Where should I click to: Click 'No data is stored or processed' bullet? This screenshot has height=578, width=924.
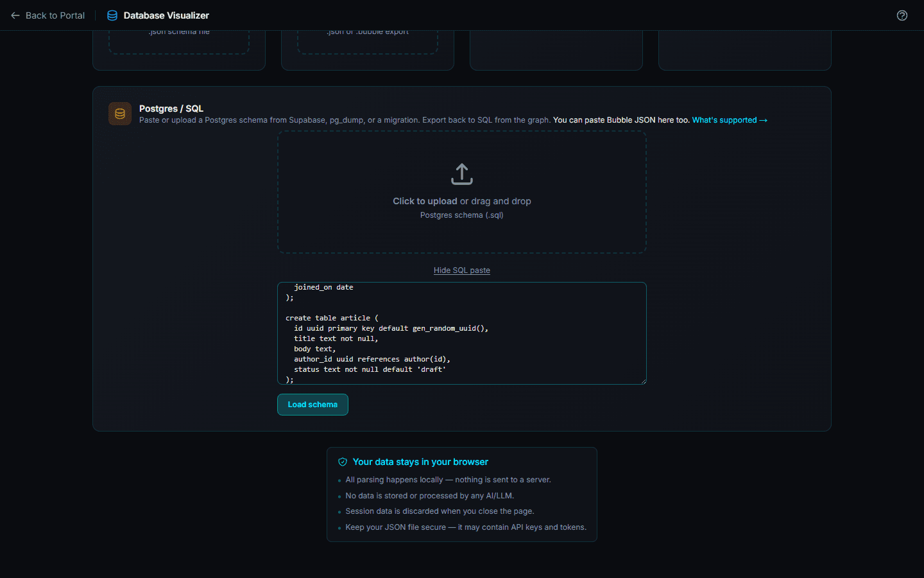430,496
